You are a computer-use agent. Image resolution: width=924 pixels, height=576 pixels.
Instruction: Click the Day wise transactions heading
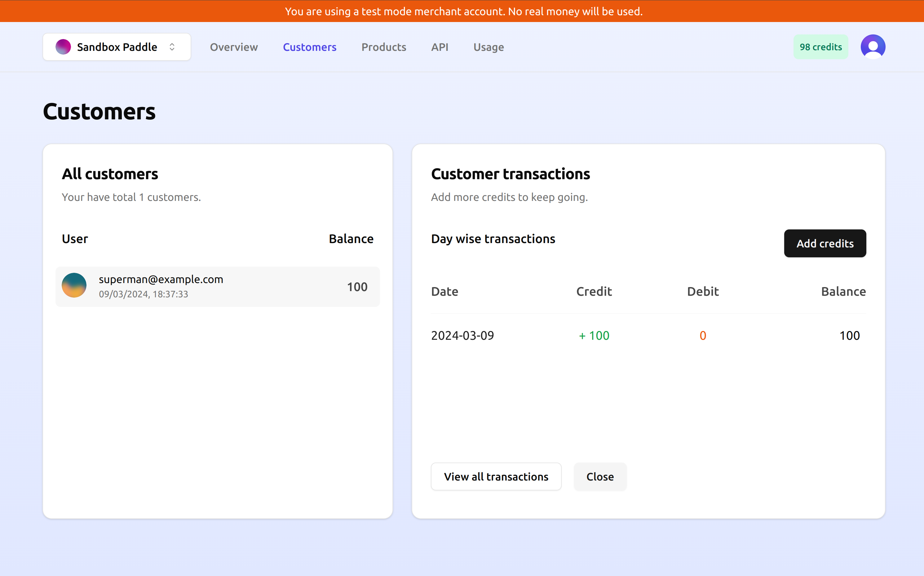[x=493, y=239]
